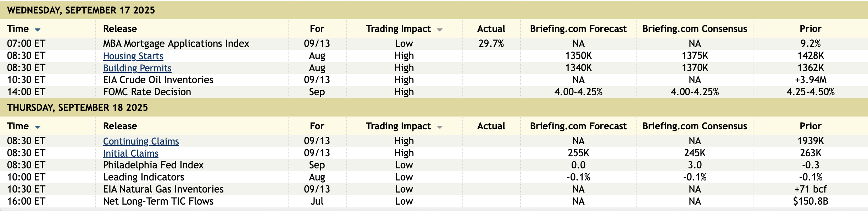Select the FOMC Rate Decision release name
Screen dimensions: 868x211
pyautogui.click(x=147, y=92)
